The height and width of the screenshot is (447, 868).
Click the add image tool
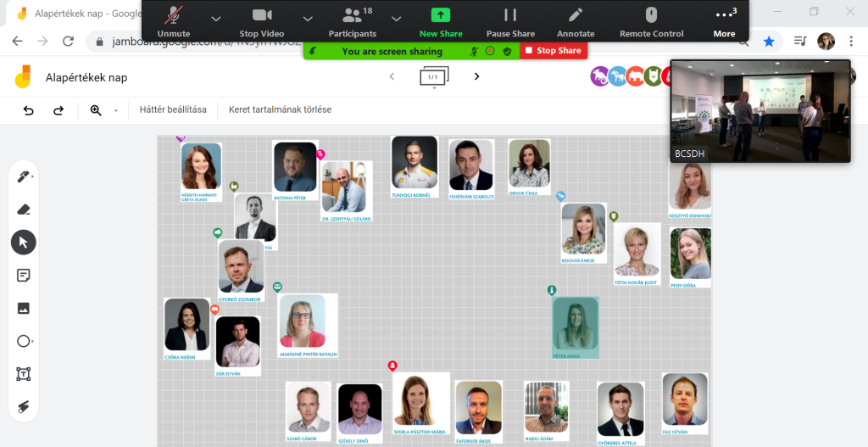tap(23, 309)
